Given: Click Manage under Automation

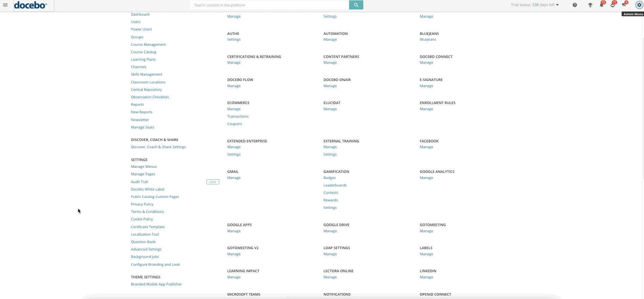Looking at the screenshot, I should 330,39.
